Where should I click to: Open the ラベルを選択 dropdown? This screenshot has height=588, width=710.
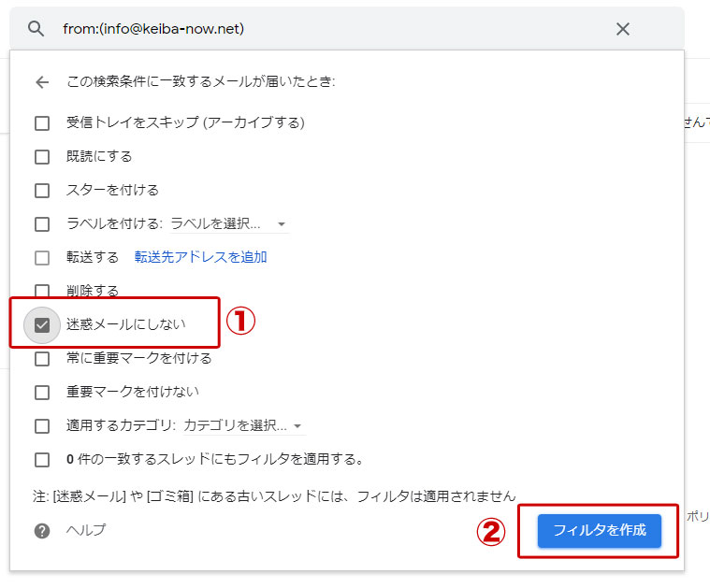(229, 223)
